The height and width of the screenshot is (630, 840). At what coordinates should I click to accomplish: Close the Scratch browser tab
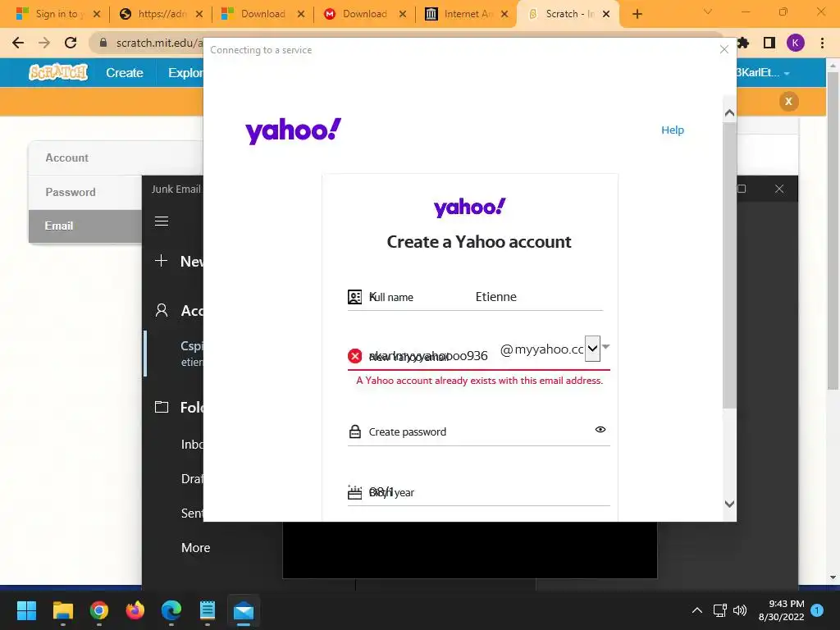point(606,14)
